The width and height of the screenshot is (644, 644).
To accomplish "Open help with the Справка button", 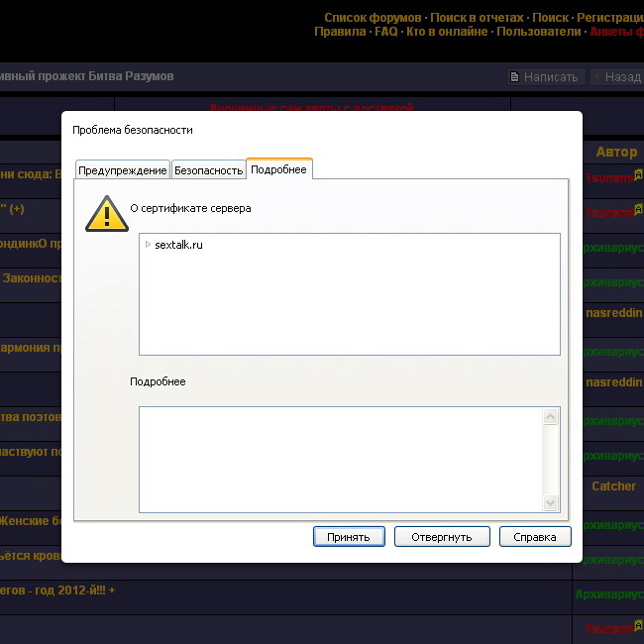I will click(535, 537).
